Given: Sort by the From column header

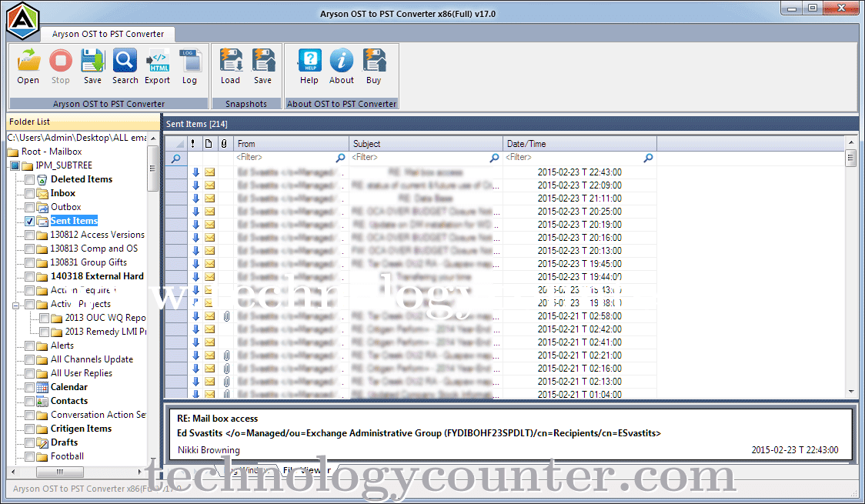Looking at the screenshot, I should pyautogui.click(x=291, y=143).
